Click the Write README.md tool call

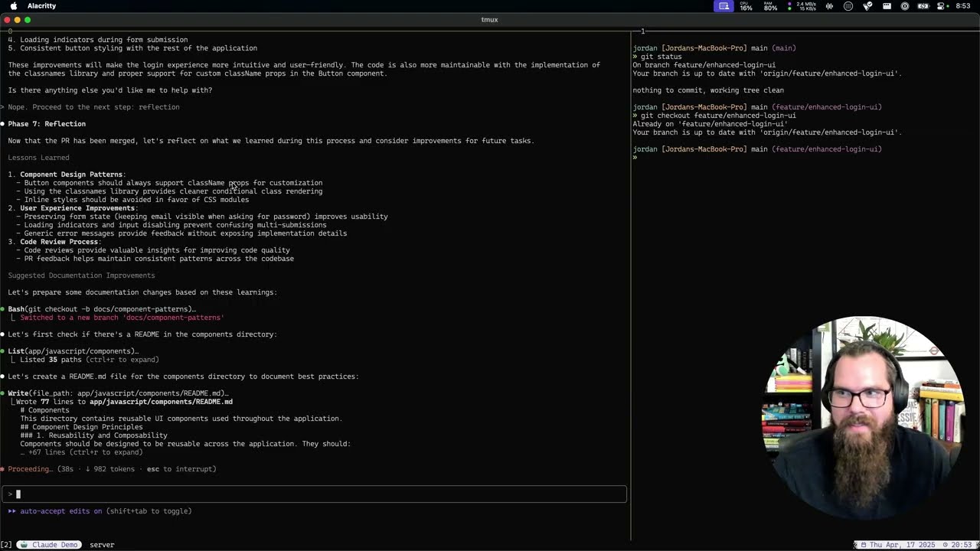coord(118,393)
